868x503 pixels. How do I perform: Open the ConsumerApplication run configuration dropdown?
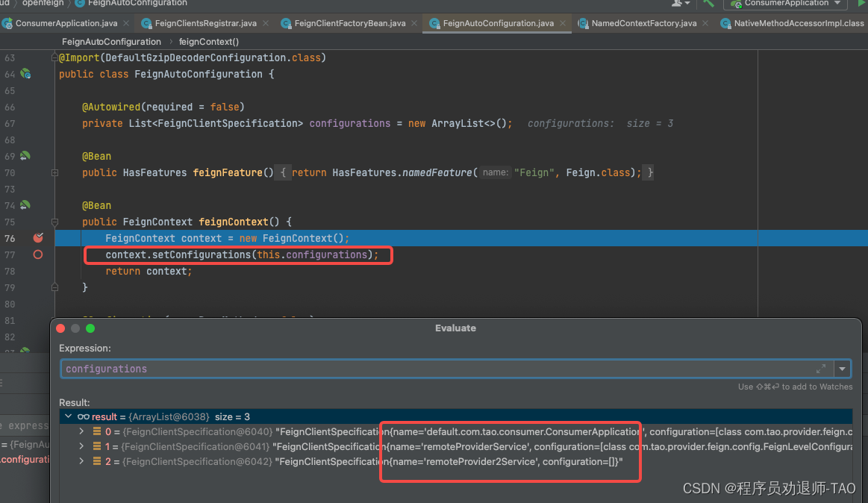click(x=786, y=3)
